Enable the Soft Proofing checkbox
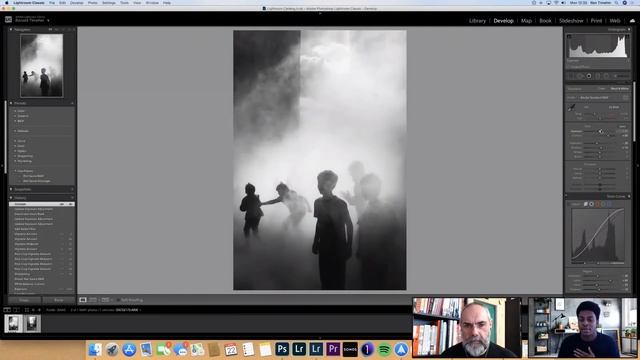 point(119,300)
